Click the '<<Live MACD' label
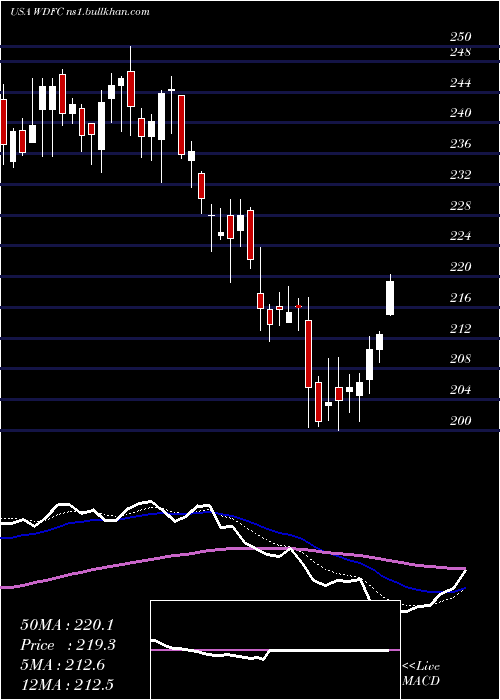The image size is (500, 700). [x=421, y=674]
